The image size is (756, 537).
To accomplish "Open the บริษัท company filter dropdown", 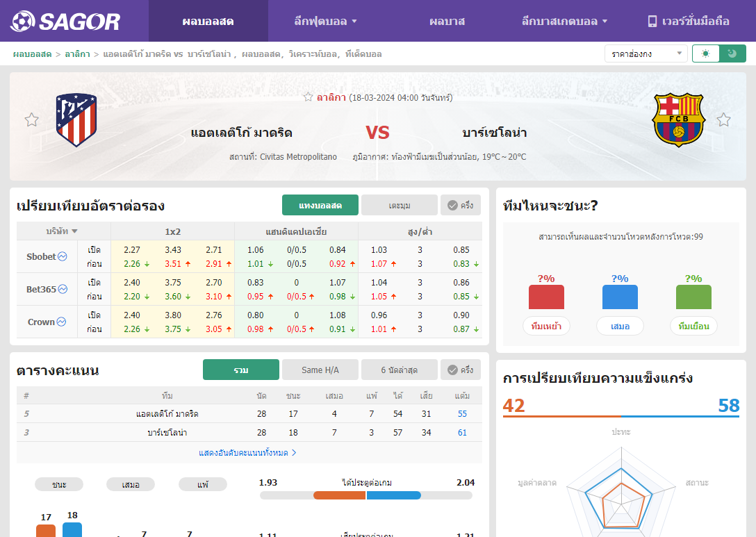I will click(x=62, y=231).
